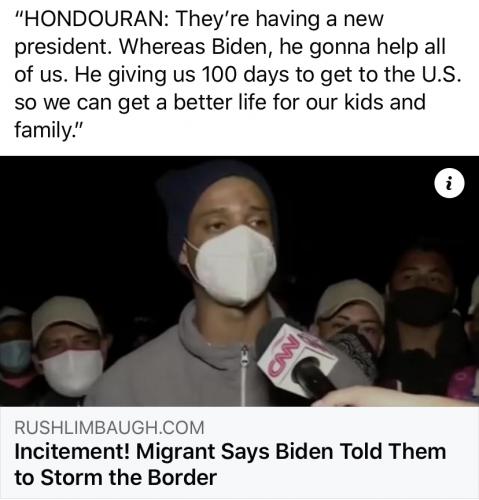The image size is (479, 500).
Task: Click the "president." word in the post
Action: (x=63, y=47)
